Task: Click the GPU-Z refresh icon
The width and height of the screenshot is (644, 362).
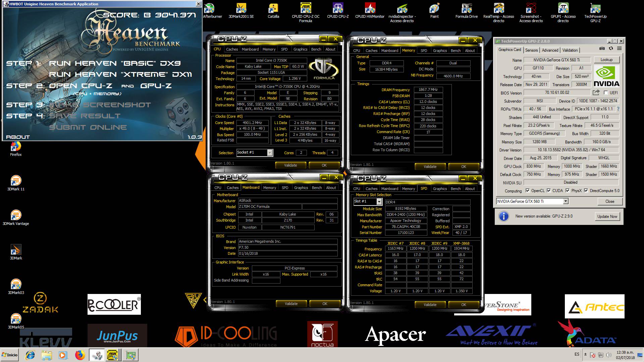Action: [x=611, y=49]
